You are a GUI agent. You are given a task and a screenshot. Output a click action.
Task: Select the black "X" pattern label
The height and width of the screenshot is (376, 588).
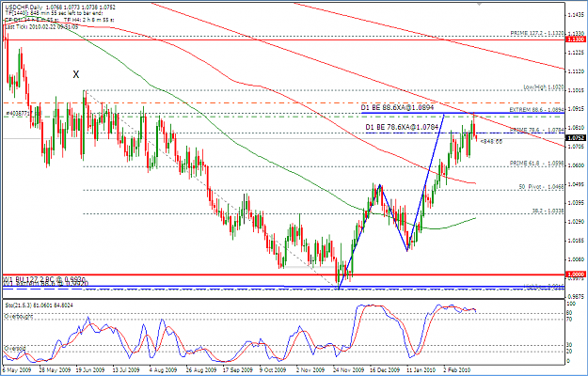click(x=76, y=74)
